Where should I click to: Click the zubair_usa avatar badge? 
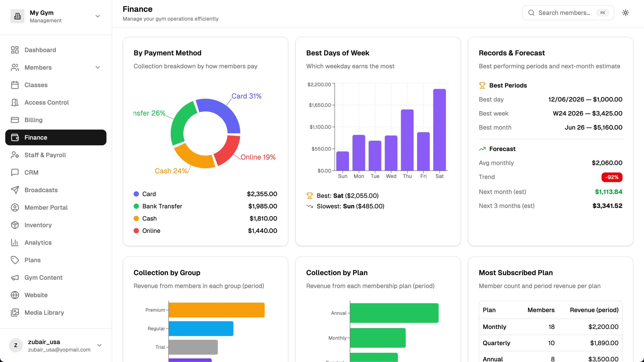pos(16,345)
